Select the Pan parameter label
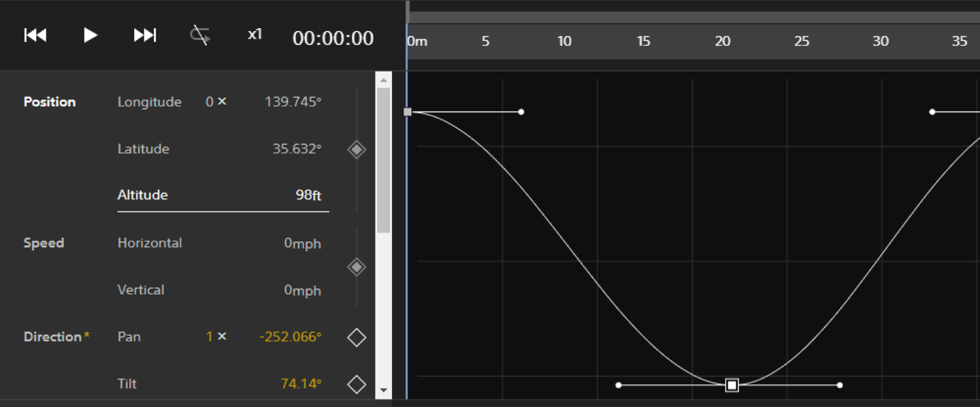The image size is (980, 407). (x=129, y=337)
